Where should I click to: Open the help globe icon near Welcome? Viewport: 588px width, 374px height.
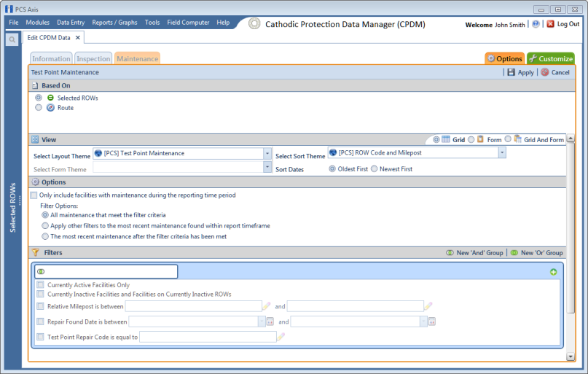(x=536, y=24)
